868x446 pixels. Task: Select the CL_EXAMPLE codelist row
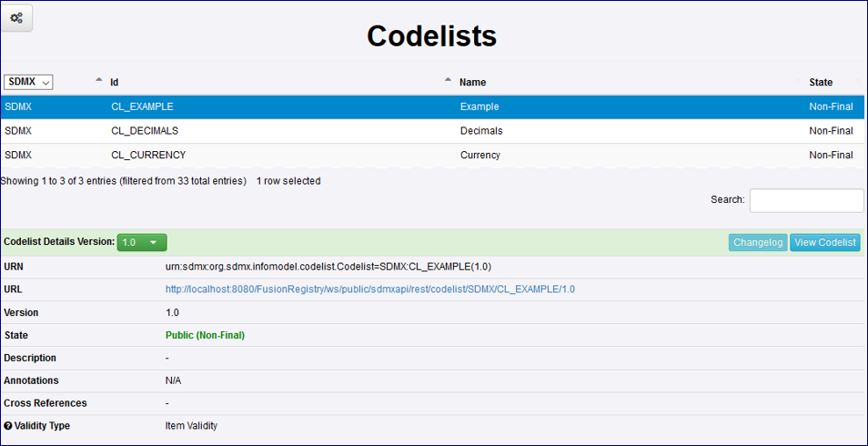(142, 107)
